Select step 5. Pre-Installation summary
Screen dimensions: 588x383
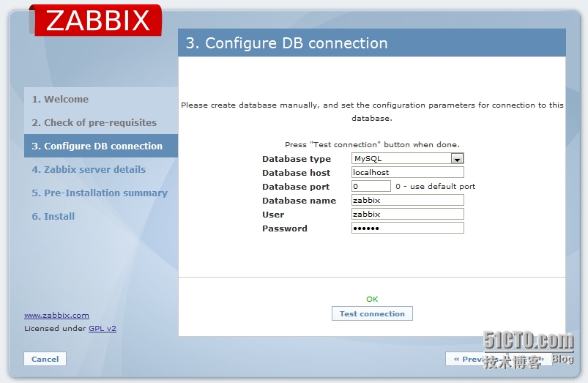coord(101,193)
